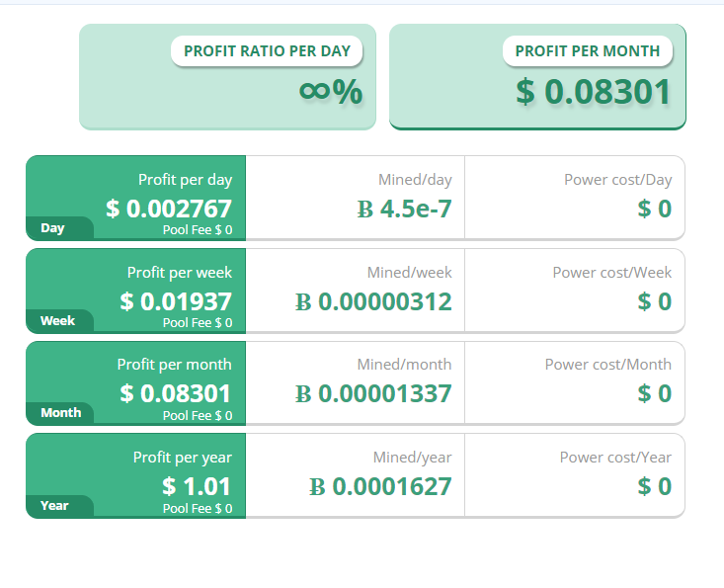Open the Month tab label
Screen dimensions: 724x588
60,413
